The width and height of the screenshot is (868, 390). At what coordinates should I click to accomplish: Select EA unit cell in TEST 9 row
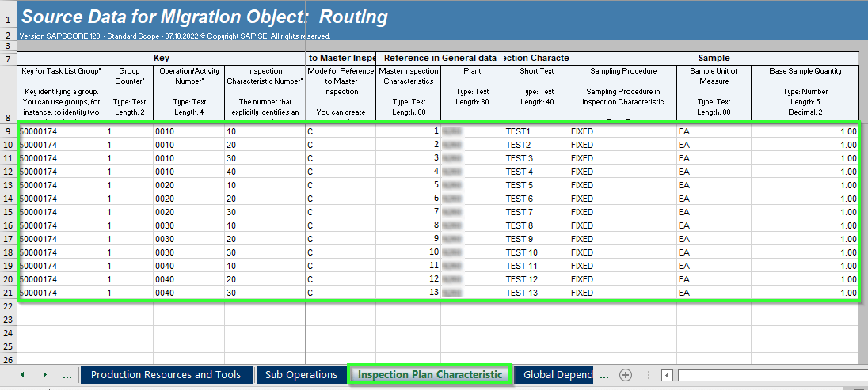click(714, 239)
